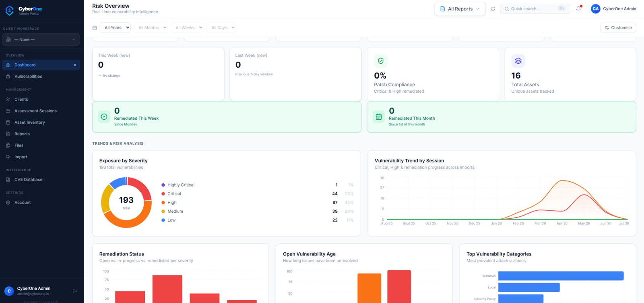Click the Windows category bar
The width and height of the screenshot is (644, 303).
tap(561, 276)
